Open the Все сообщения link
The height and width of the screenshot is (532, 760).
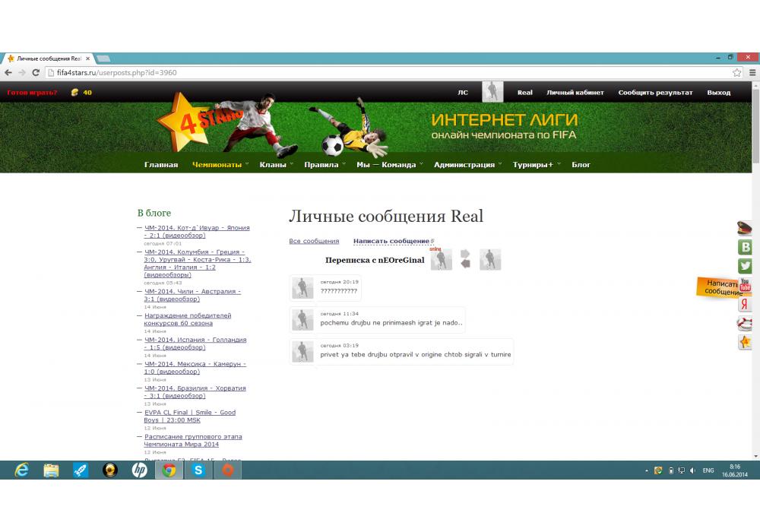point(314,241)
